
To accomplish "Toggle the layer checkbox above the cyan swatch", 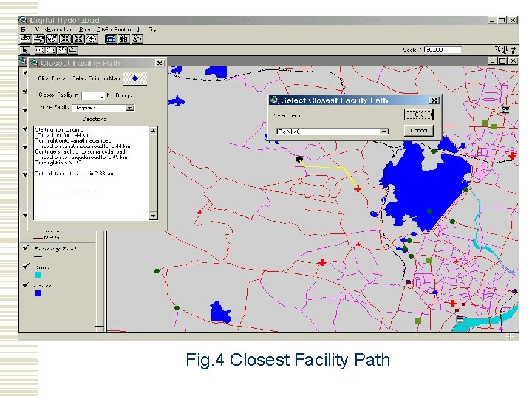I will [x=25, y=266].
